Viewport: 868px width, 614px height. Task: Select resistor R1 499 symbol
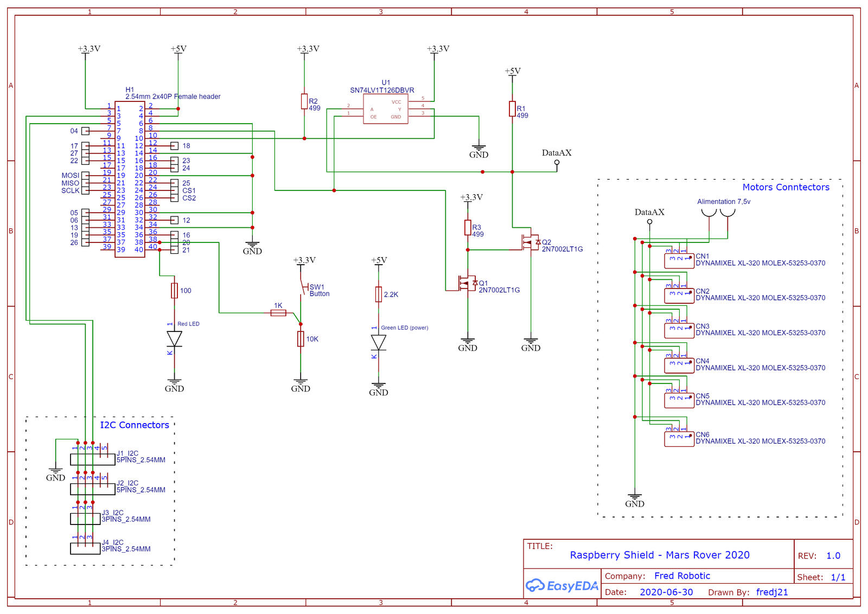[x=512, y=109]
